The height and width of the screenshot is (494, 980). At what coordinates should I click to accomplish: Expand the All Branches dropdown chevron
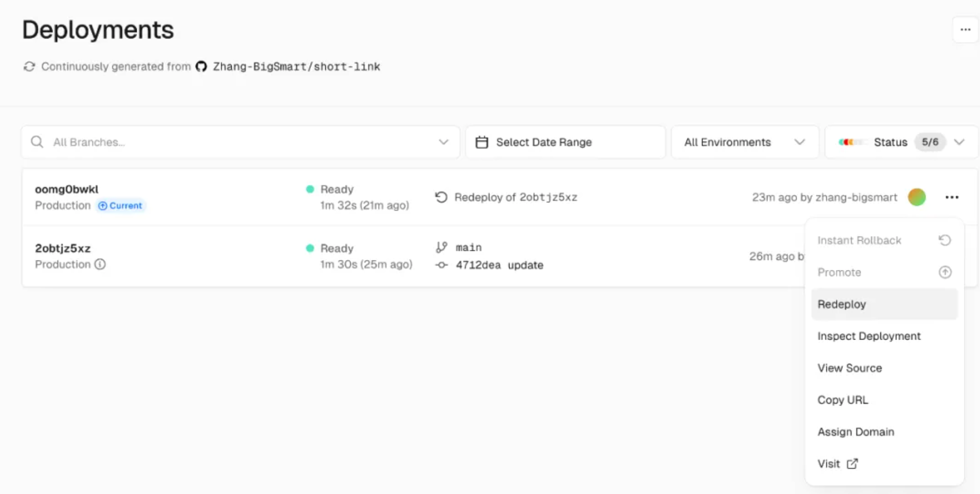(443, 142)
